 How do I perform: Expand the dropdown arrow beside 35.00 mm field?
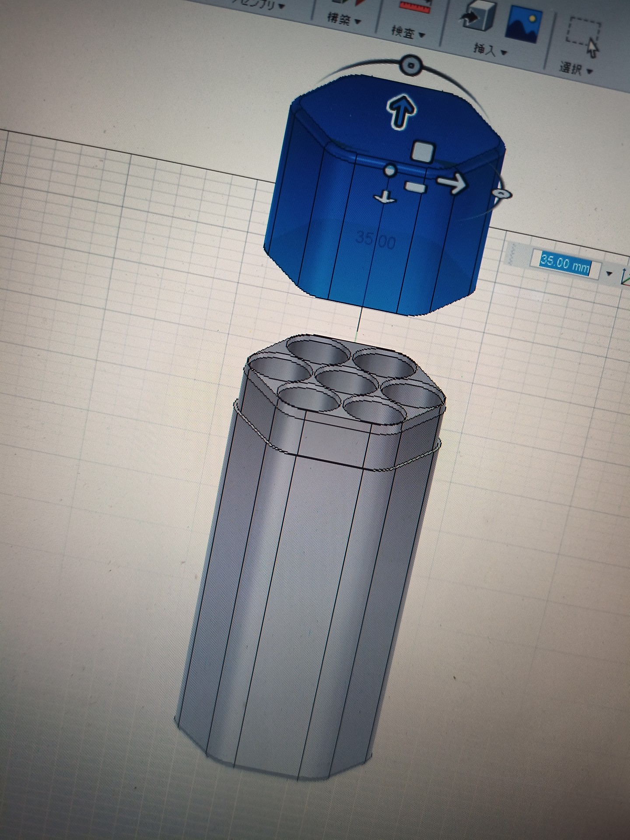coord(609,274)
